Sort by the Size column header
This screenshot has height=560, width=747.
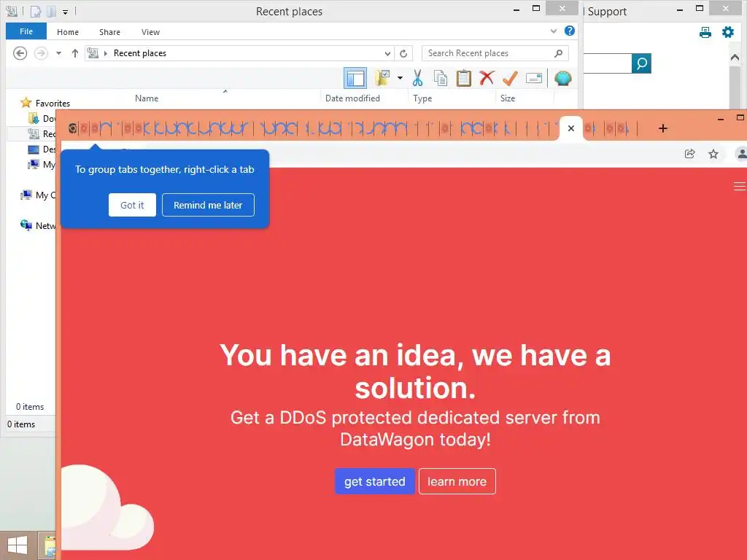pyautogui.click(x=508, y=98)
